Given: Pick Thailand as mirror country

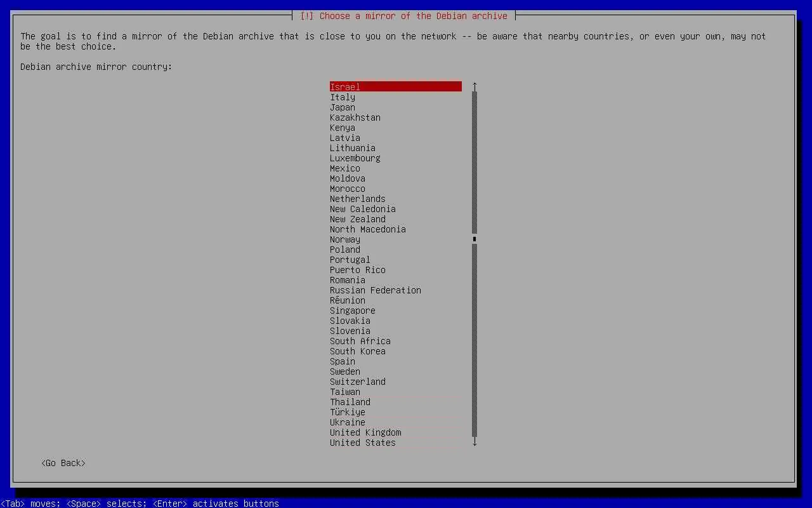Looking at the screenshot, I should point(396,401).
